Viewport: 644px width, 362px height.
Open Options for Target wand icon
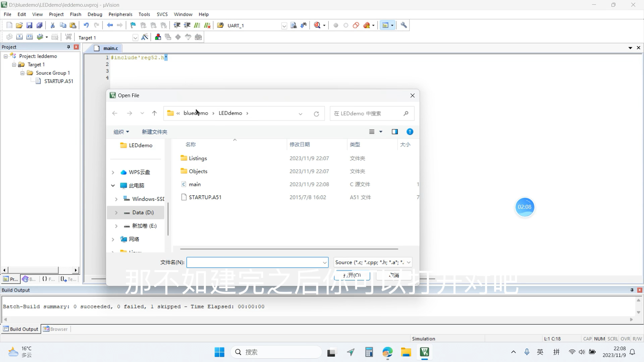pyautogui.click(x=145, y=37)
